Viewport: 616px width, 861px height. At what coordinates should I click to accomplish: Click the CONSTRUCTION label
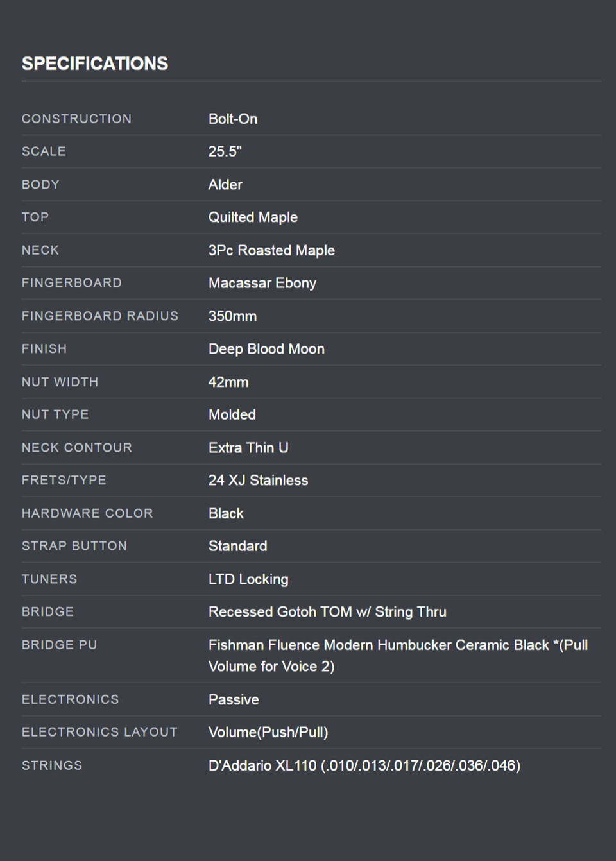pyautogui.click(x=76, y=119)
